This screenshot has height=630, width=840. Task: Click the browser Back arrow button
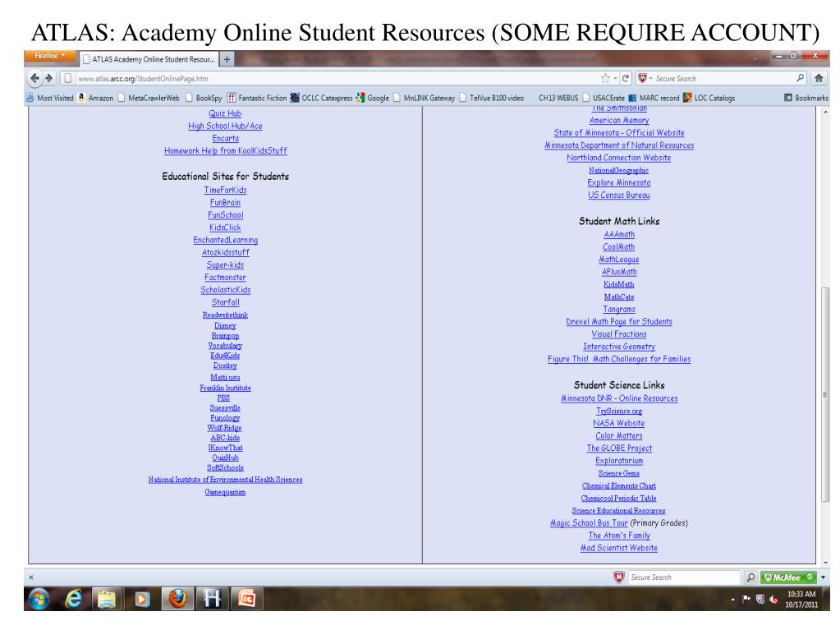coord(34,78)
